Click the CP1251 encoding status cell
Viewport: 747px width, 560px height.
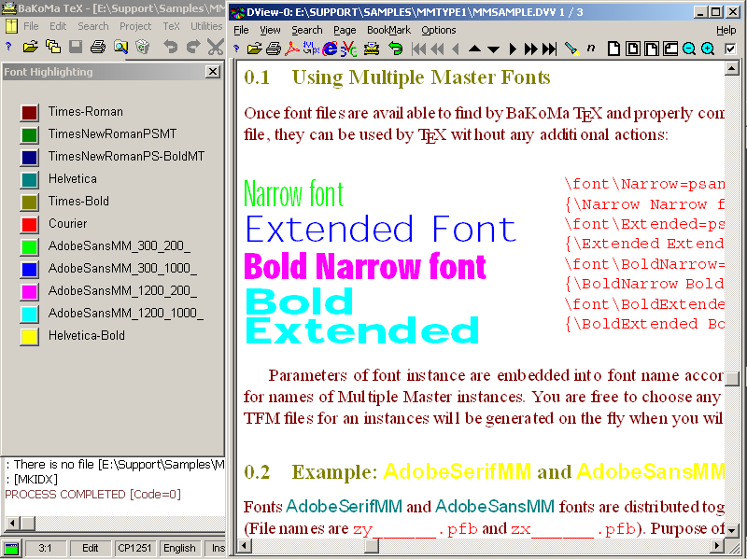click(x=134, y=548)
